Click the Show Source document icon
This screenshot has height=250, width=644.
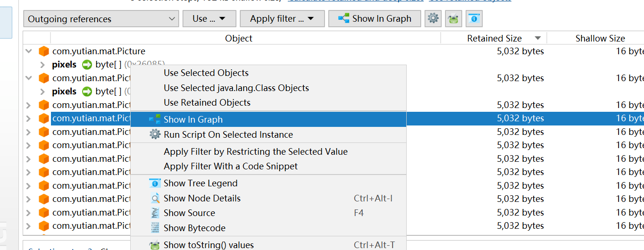(155, 213)
